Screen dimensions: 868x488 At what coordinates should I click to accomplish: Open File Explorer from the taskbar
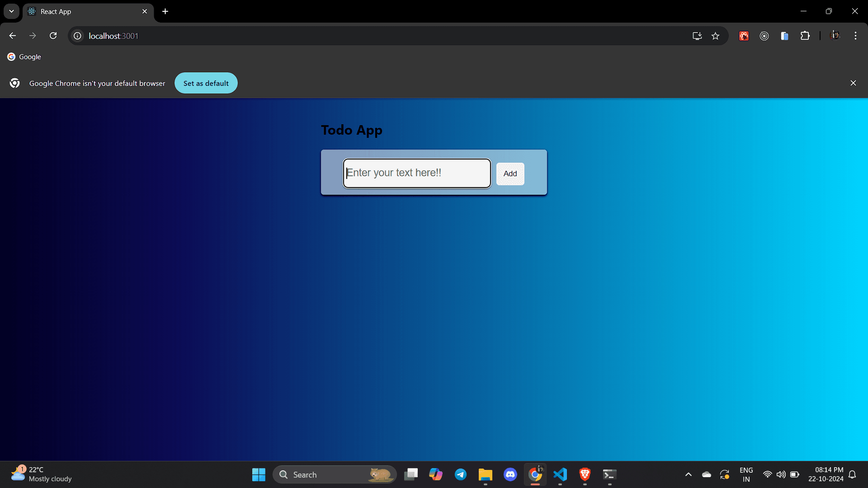[x=486, y=474]
